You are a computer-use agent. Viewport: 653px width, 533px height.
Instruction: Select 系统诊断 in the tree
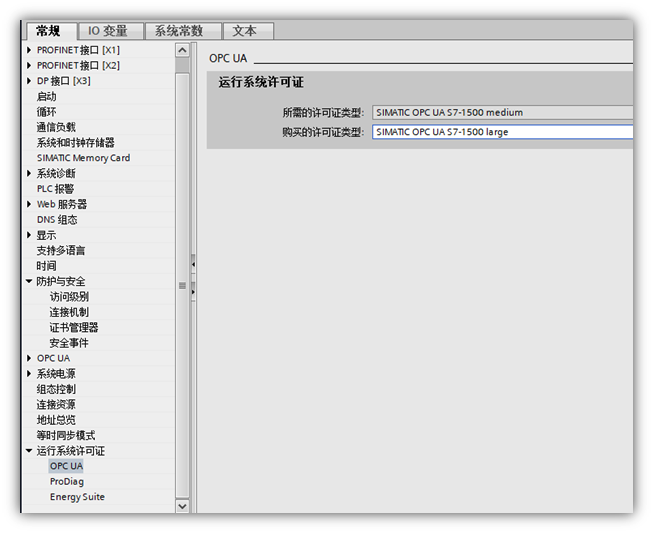[56, 173]
